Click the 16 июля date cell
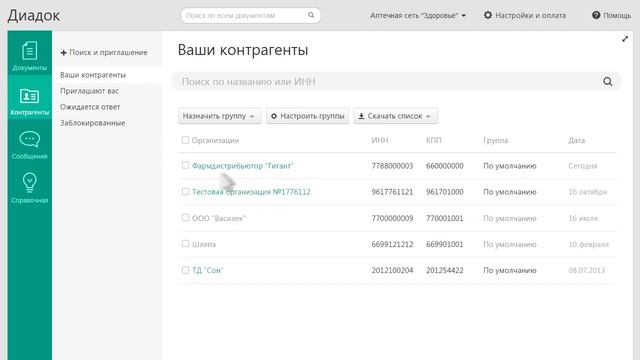 [x=583, y=218]
